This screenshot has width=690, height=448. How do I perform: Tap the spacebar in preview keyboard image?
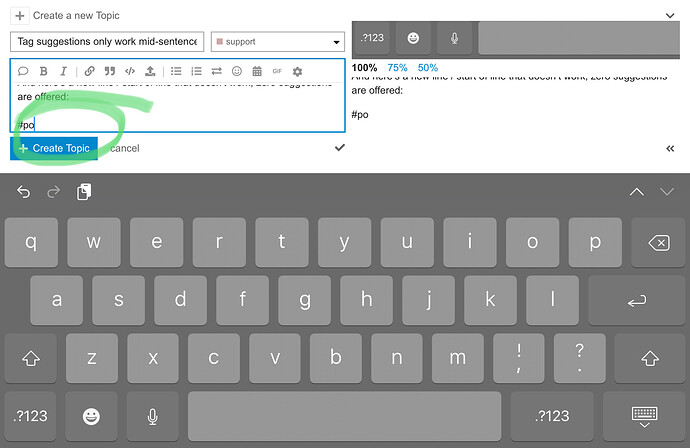(579, 38)
